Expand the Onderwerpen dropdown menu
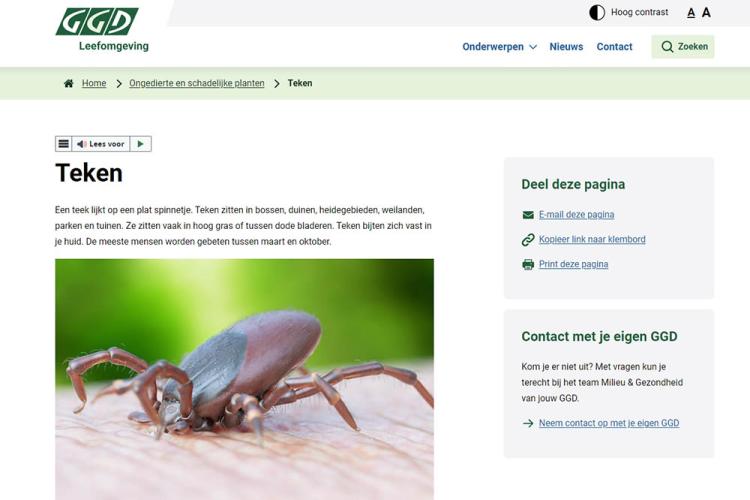The image size is (750, 500). coord(499,47)
